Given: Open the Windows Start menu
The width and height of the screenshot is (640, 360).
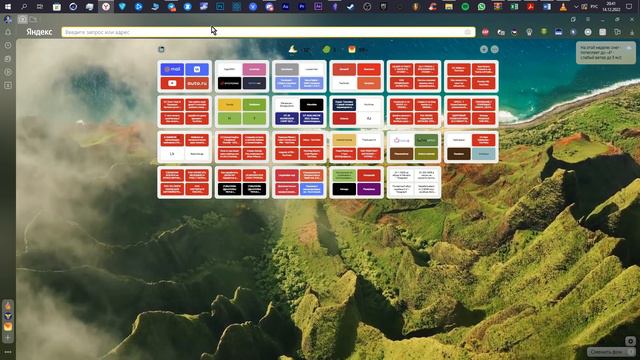Looking at the screenshot, I should [8, 7].
